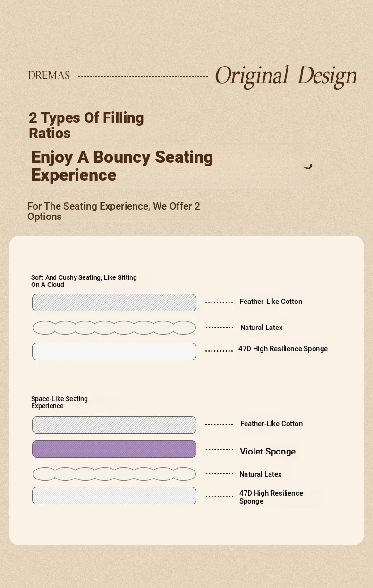Click the first 47D High Resilience Sponge label
The height and width of the screenshot is (588, 373).
coord(283,349)
